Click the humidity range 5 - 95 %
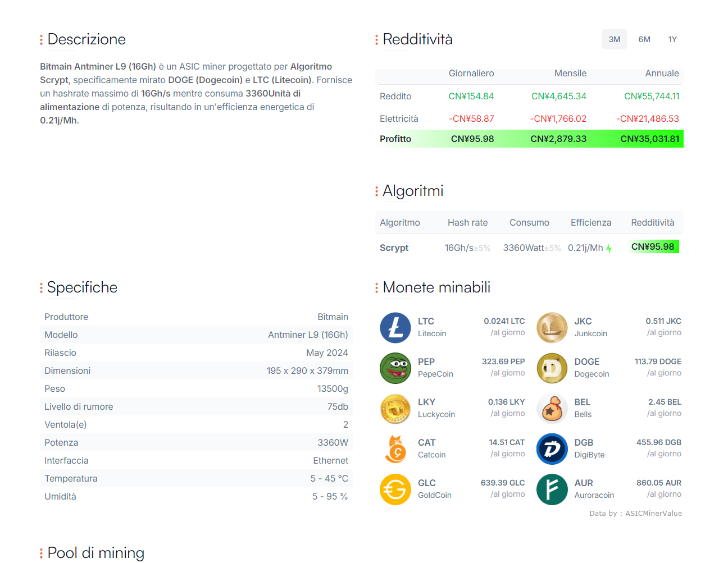The height and width of the screenshot is (563, 728). (330, 496)
